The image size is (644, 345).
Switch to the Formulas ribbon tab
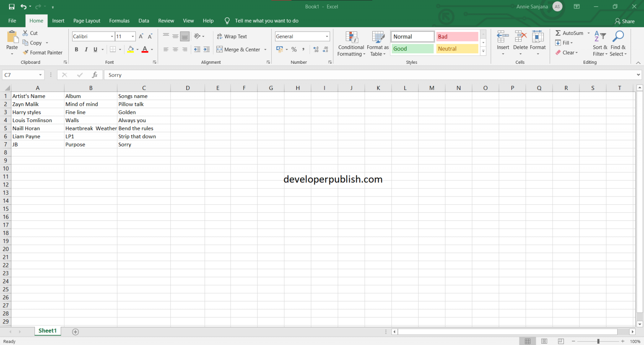[119, 21]
